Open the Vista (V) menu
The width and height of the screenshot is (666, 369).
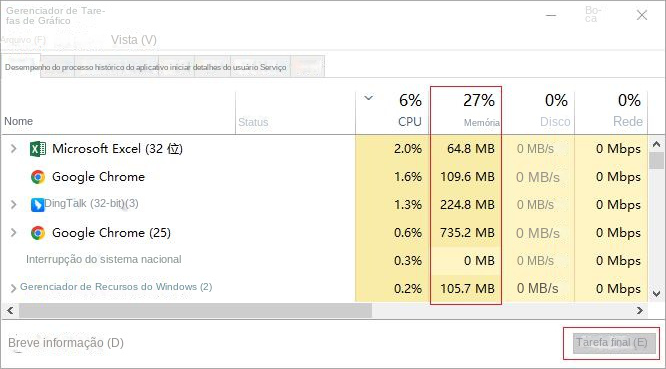point(134,40)
